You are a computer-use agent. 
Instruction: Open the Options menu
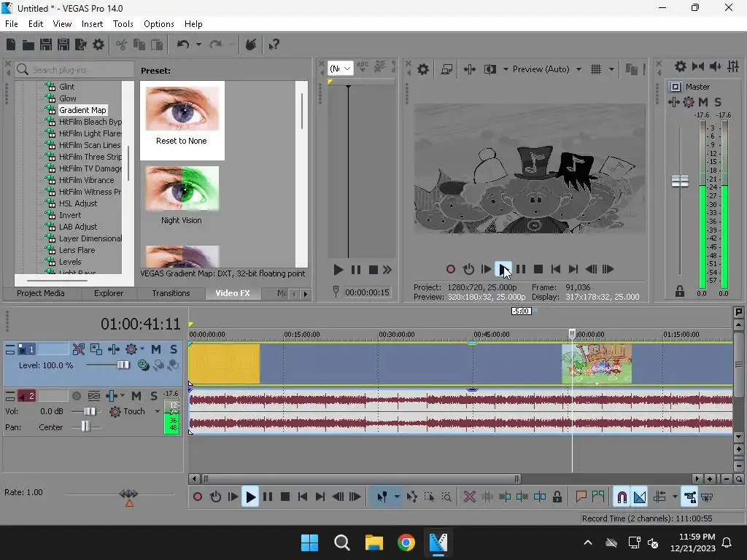click(158, 24)
